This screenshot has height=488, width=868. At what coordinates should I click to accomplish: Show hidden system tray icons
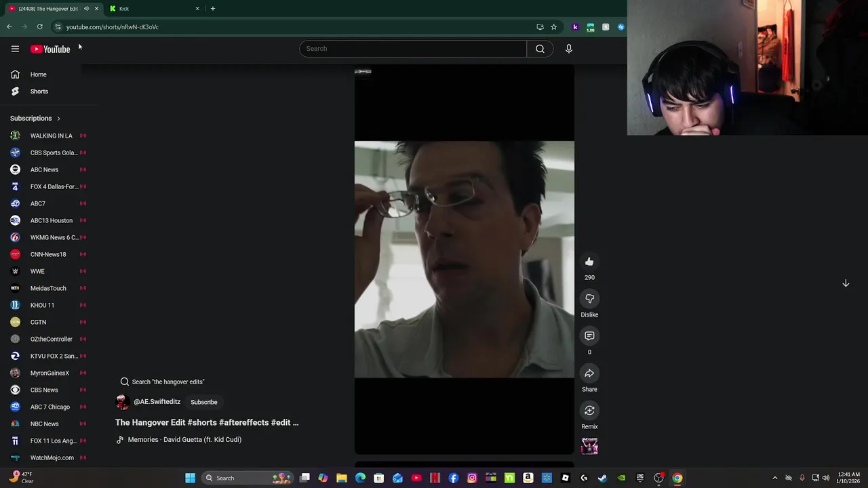pyautogui.click(x=775, y=478)
